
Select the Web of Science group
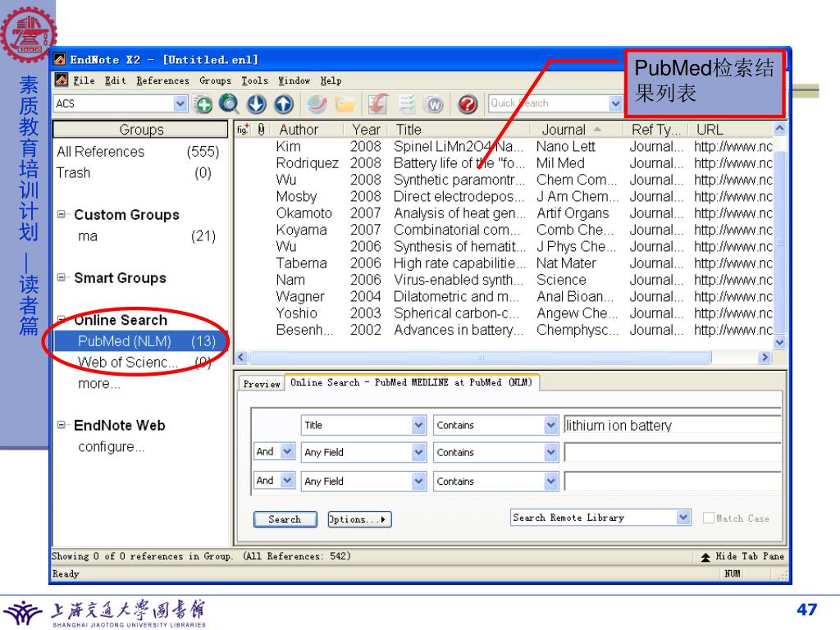point(141,362)
